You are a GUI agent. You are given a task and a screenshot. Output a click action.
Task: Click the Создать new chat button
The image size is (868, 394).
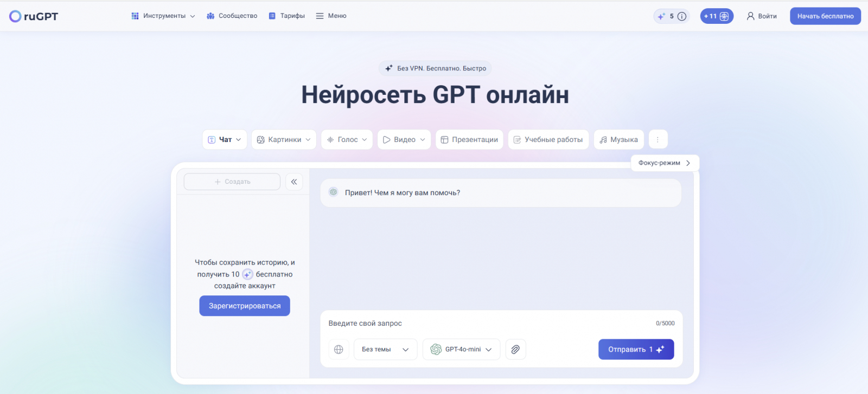tap(232, 182)
